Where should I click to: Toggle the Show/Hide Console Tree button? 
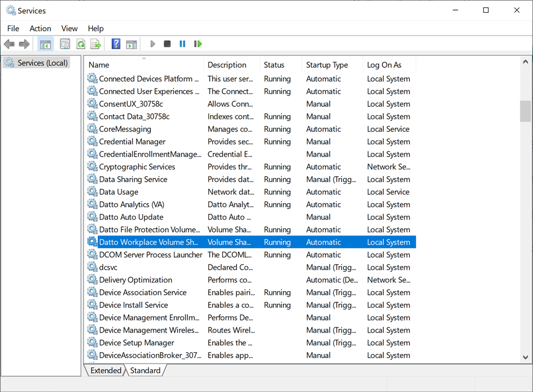[46, 44]
